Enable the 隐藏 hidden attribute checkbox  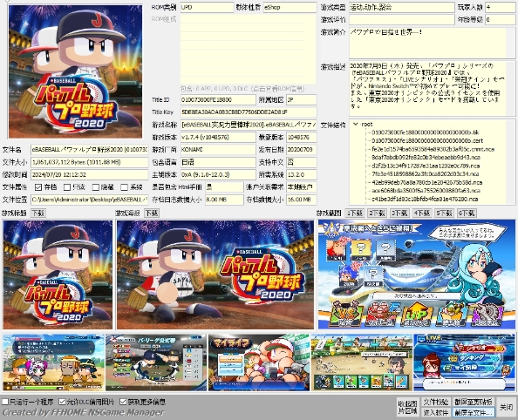pyautogui.click(x=96, y=187)
